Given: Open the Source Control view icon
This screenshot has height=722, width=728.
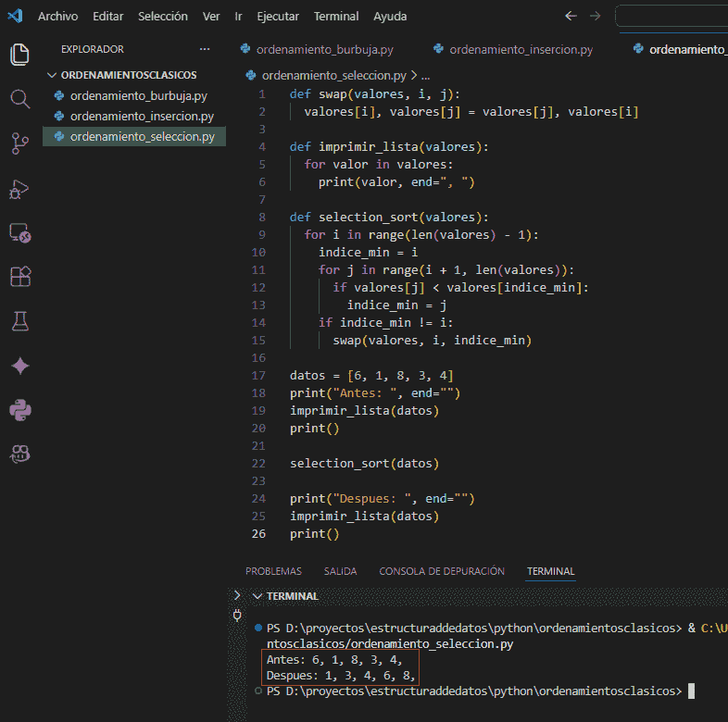Looking at the screenshot, I should coord(19,143).
